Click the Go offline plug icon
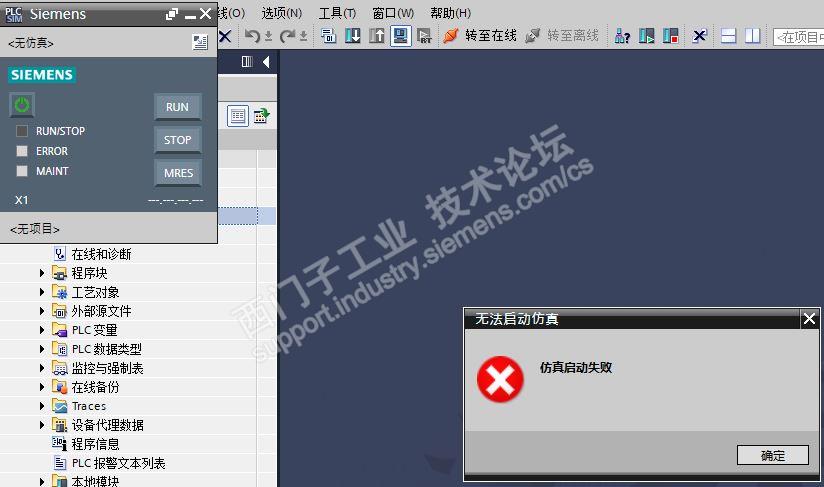 click(x=532, y=36)
